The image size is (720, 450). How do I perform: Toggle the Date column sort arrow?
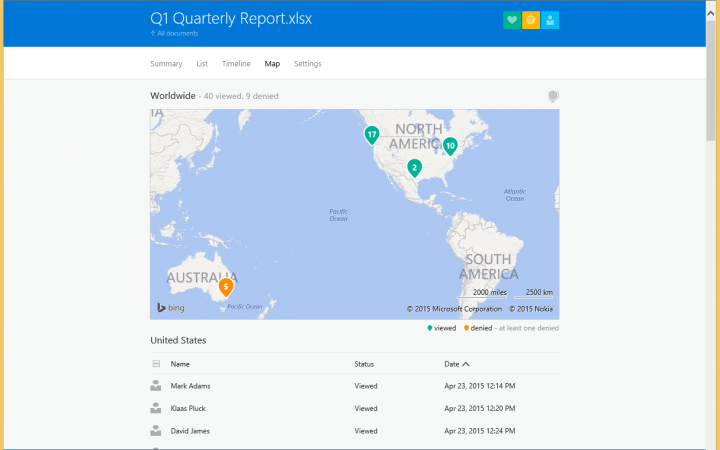point(466,364)
